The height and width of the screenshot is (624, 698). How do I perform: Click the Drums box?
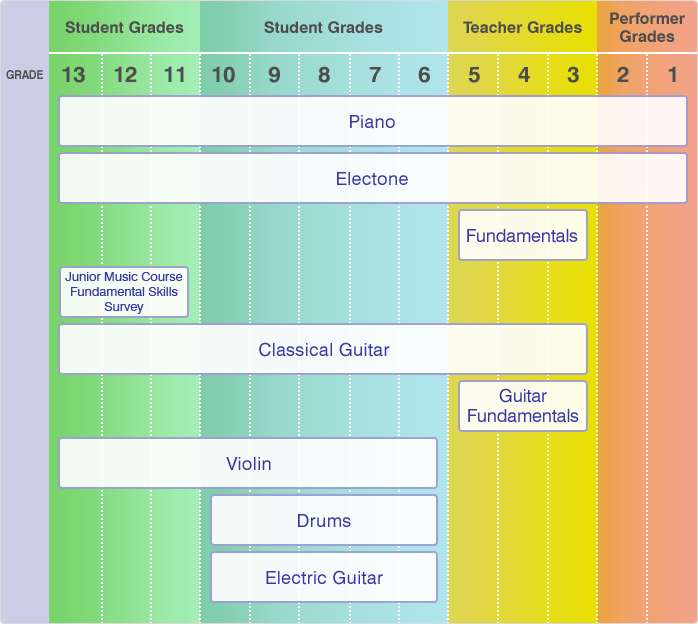[324, 520]
